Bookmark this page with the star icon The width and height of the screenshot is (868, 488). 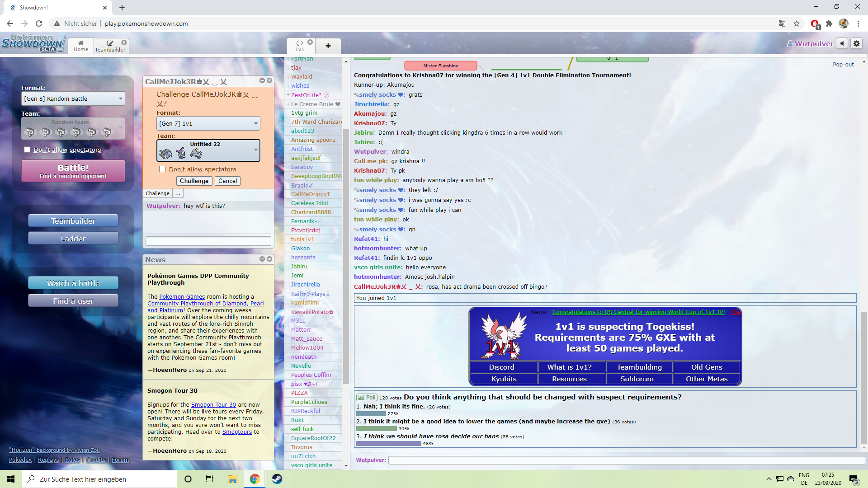[x=797, y=23]
